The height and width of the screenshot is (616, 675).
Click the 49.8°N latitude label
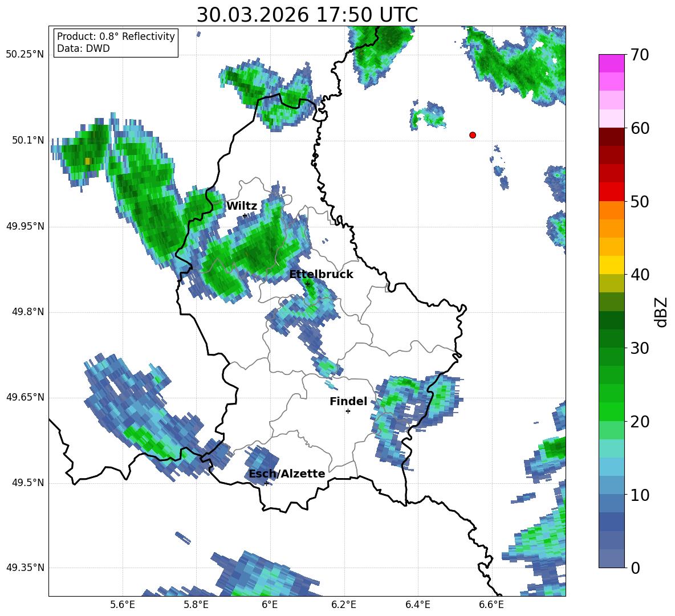pos(27,312)
